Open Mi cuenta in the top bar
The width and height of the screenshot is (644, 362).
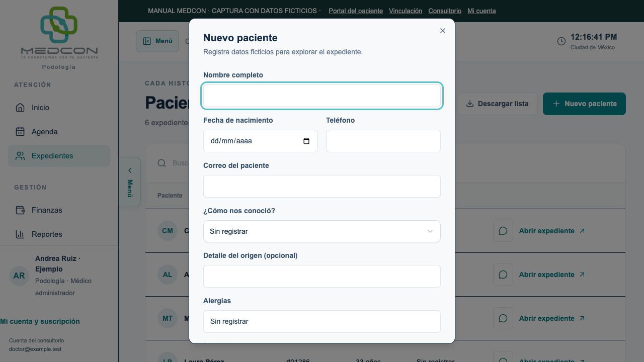pyautogui.click(x=481, y=11)
